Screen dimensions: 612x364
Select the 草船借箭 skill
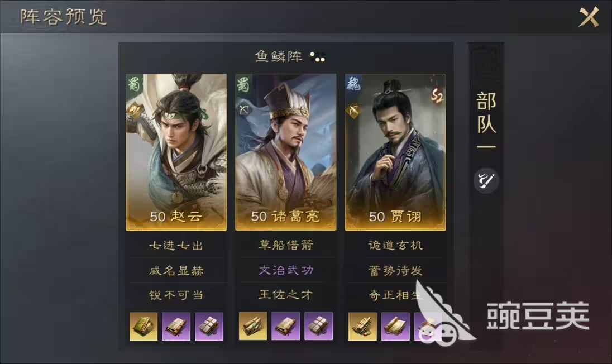click(x=286, y=245)
